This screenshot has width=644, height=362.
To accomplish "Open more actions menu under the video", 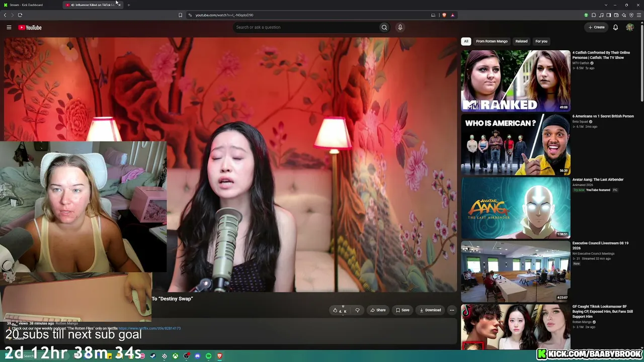I will [452, 310].
